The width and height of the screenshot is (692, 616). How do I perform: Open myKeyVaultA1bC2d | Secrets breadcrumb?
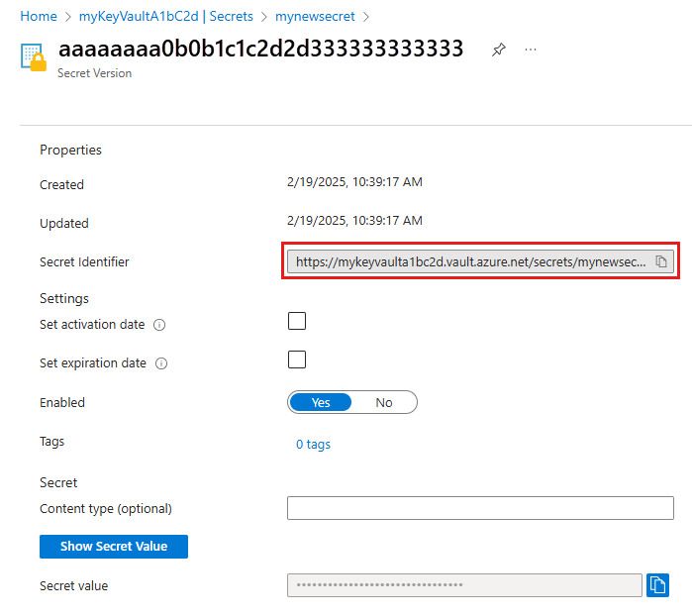pyautogui.click(x=166, y=16)
